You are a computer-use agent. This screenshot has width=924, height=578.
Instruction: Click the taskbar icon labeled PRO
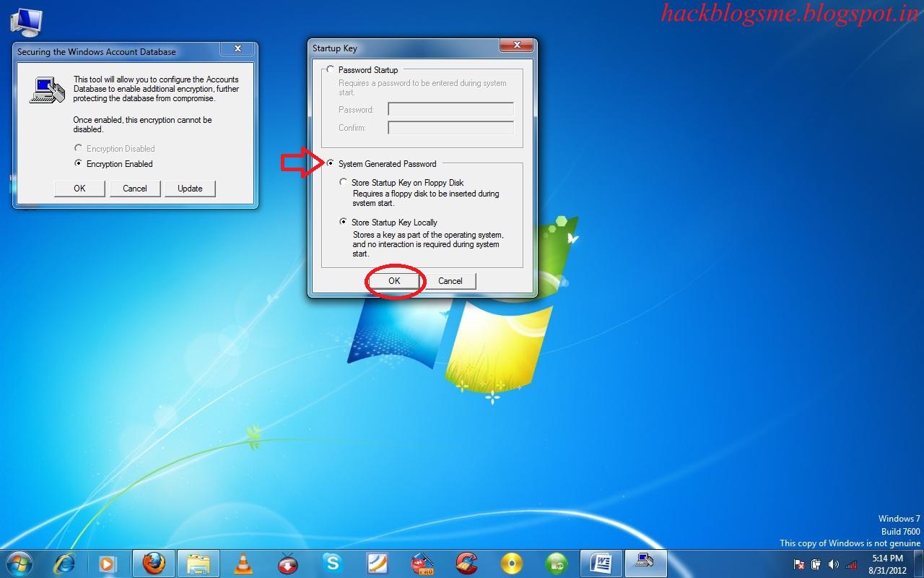coord(422,563)
